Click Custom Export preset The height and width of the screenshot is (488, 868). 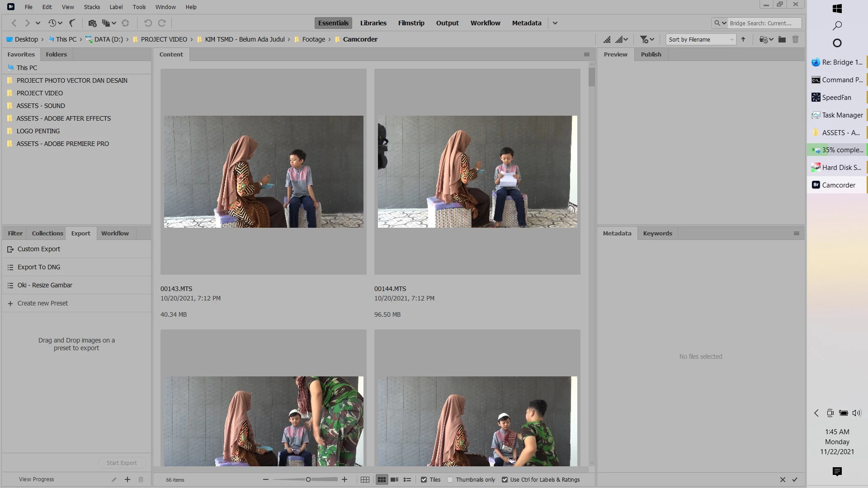point(38,249)
